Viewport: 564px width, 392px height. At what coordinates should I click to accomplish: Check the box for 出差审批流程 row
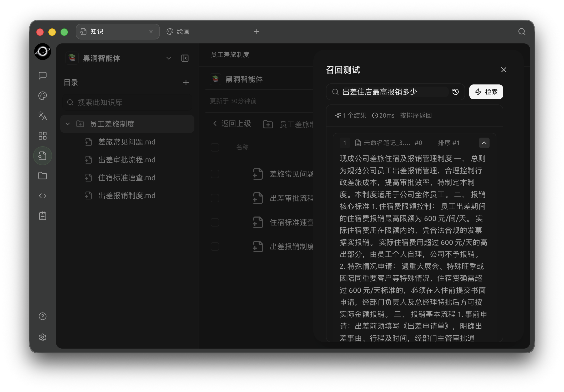(215, 198)
